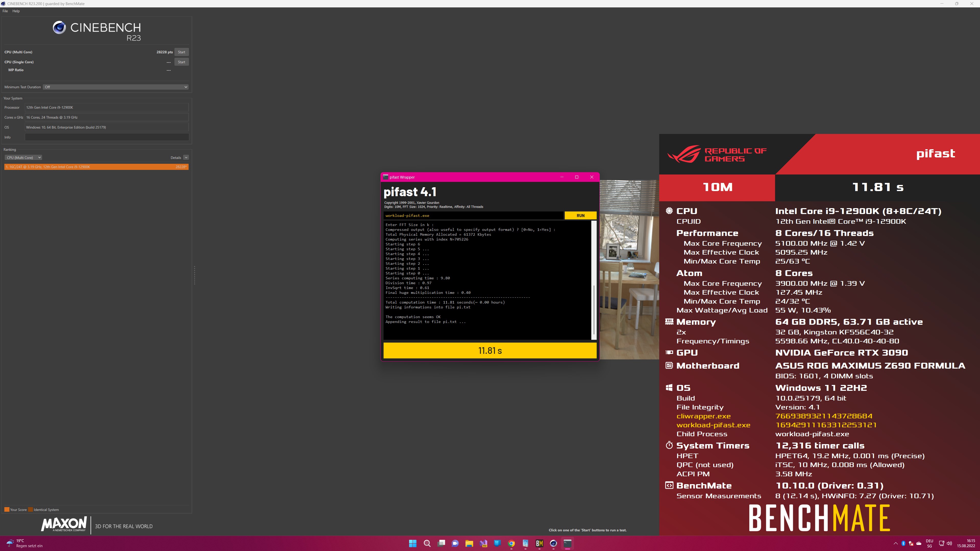Select the 12900K ranking entry with 28228 score
Viewport: 980px width, 551px height.
96,167
